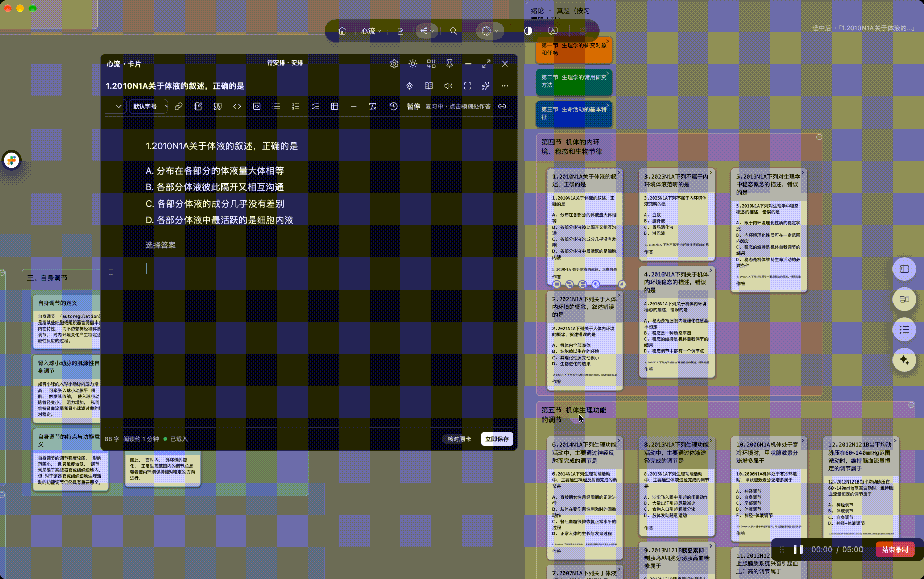The height and width of the screenshot is (579, 924).
Task: Insert a numbered list
Action: click(296, 106)
